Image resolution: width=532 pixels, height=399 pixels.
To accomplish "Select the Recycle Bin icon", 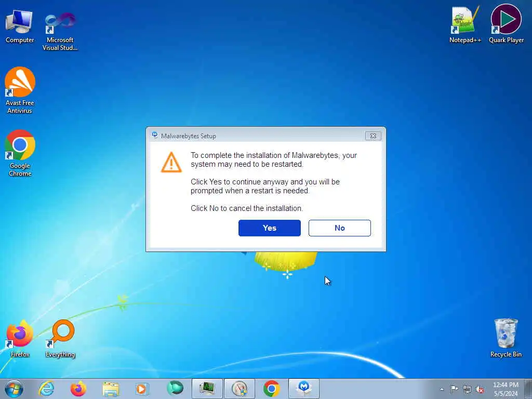I will [506, 338].
